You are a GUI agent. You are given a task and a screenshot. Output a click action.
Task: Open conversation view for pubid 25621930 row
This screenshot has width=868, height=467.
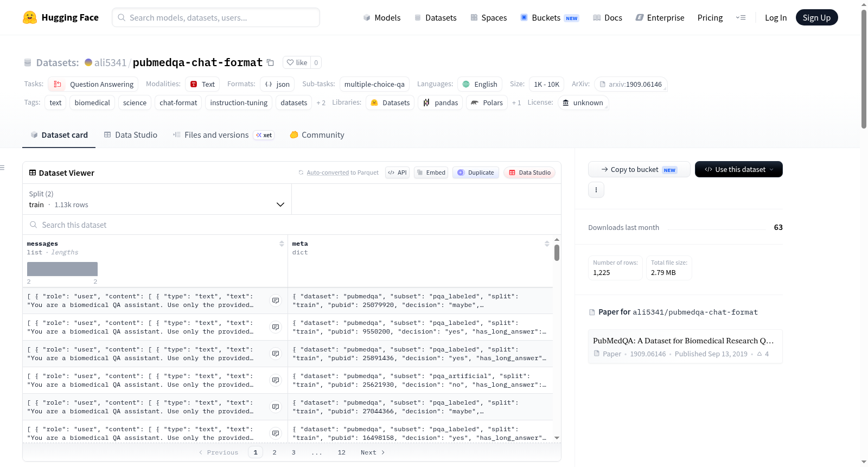(x=276, y=380)
